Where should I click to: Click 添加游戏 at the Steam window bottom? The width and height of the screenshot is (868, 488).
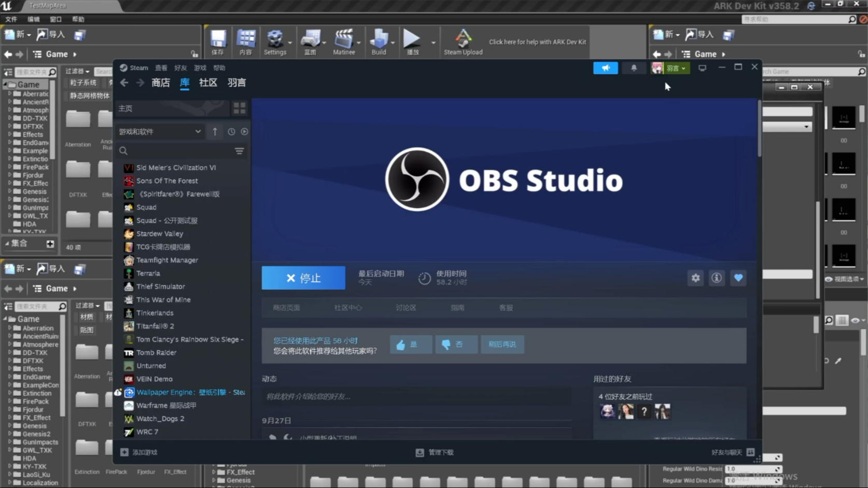coord(139,452)
